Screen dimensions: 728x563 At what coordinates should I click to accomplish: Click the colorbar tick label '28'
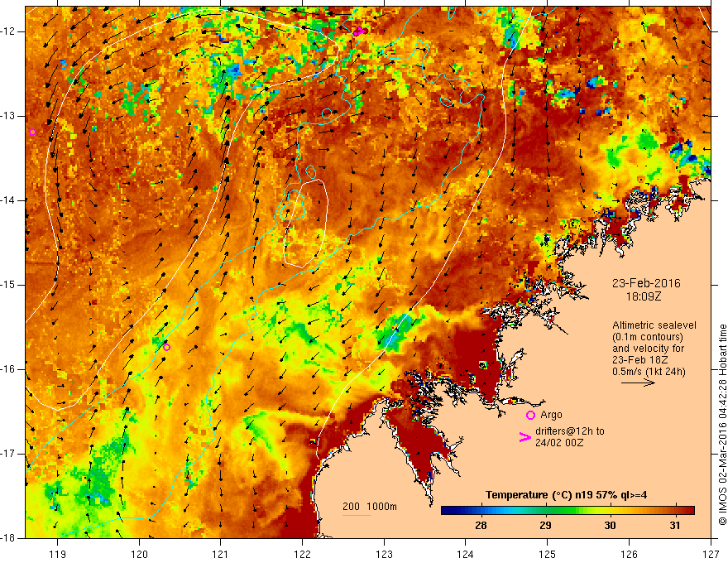[x=481, y=526]
